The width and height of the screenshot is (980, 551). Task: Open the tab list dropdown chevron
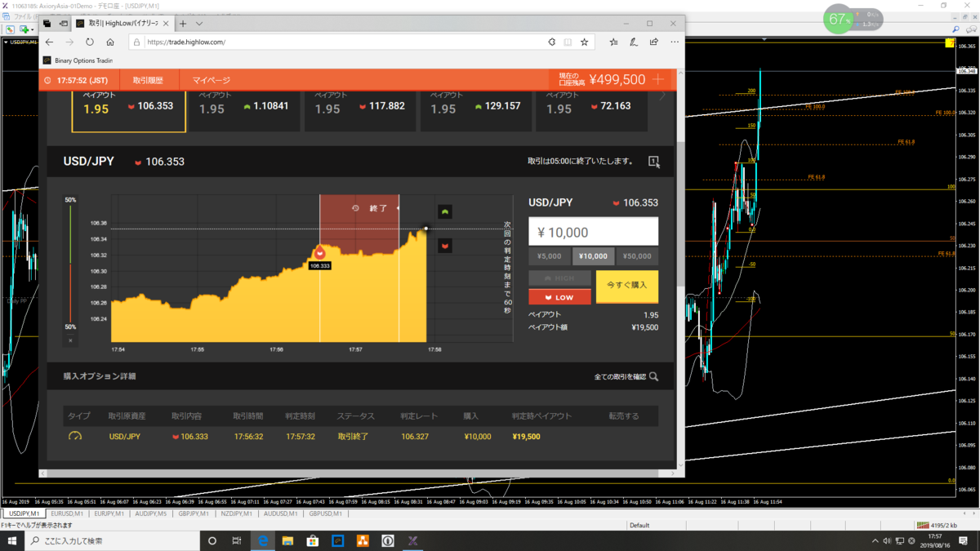[x=199, y=24]
